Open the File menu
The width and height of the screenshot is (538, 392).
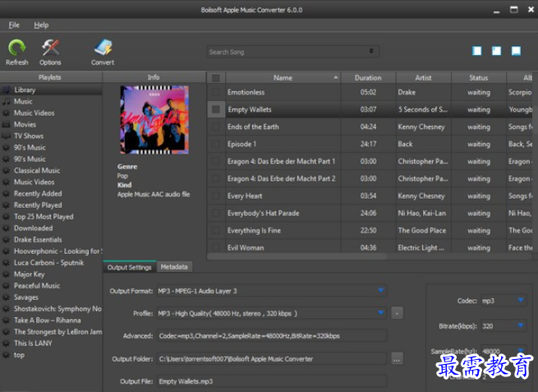click(14, 25)
